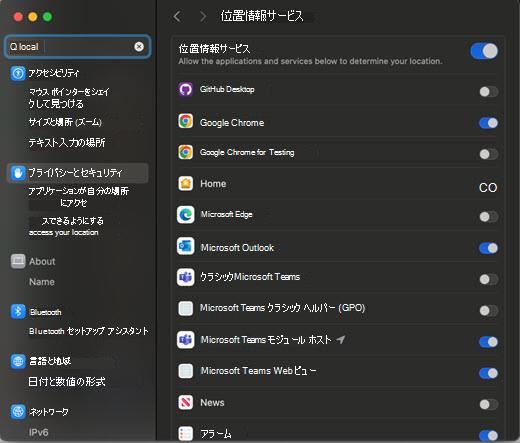Viewport: 520px width, 443px height.
Task: Toggle the main 位置情報サービス switch off
Action: (484, 51)
